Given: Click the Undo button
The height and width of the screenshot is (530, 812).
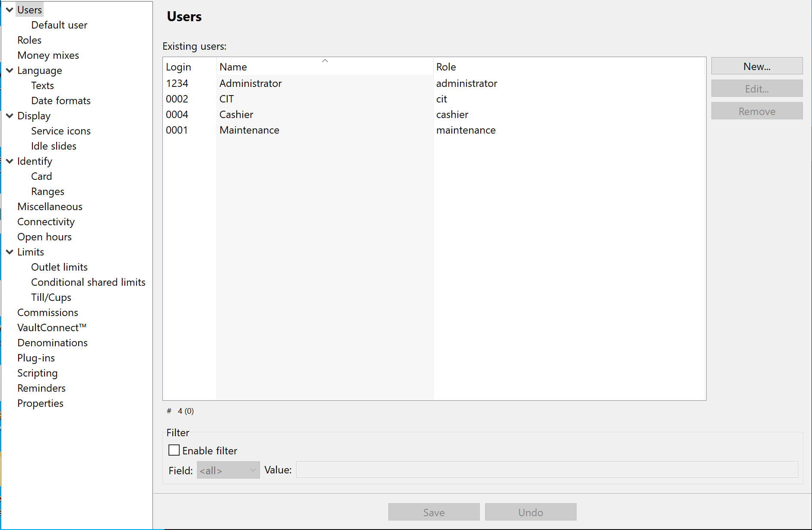Looking at the screenshot, I should [x=530, y=512].
